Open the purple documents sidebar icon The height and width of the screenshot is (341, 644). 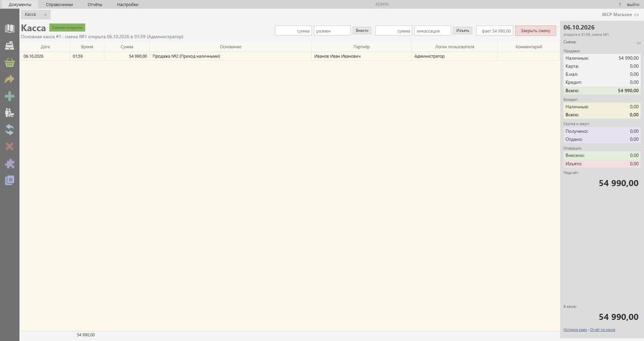coord(10,180)
